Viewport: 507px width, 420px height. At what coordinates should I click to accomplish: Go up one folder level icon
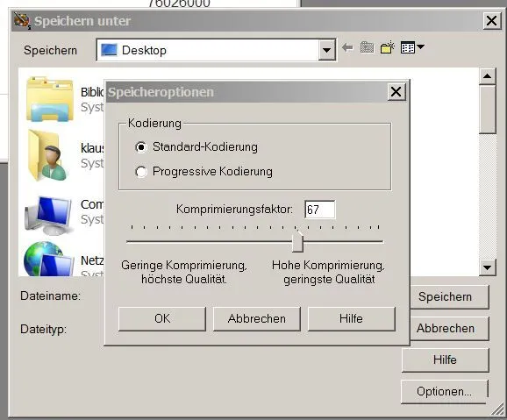pyautogui.click(x=367, y=48)
